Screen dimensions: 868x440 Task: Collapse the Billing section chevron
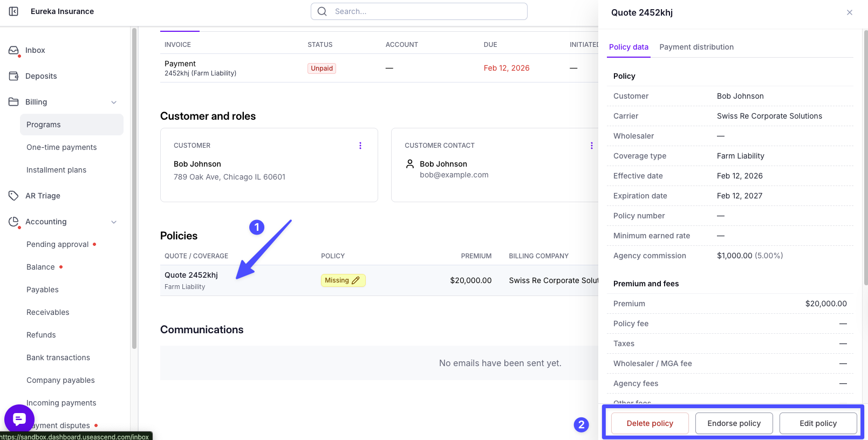pyautogui.click(x=114, y=102)
